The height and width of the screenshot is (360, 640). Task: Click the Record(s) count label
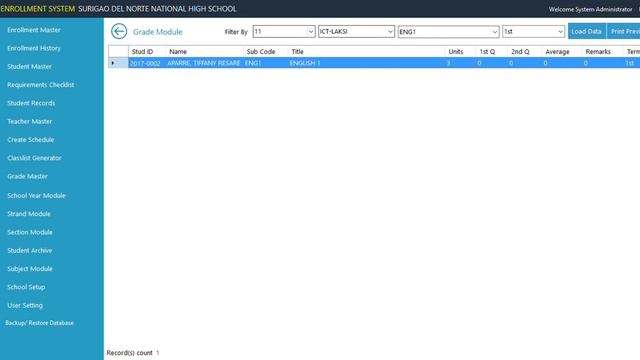point(129,353)
